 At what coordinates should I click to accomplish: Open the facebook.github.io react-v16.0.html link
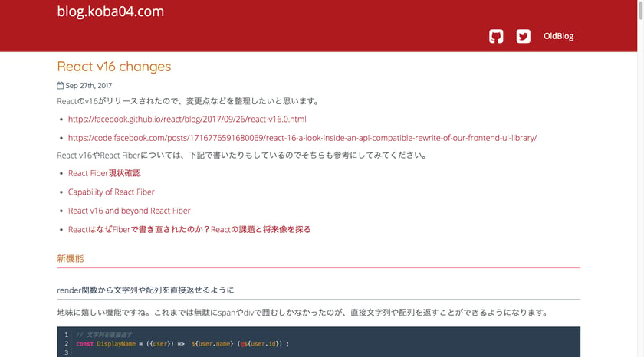pos(187,119)
